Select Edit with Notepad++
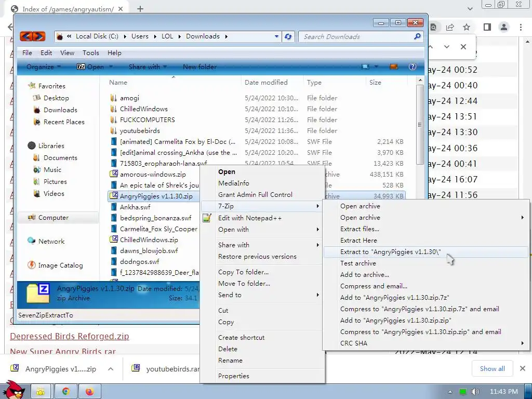 pyautogui.click(x=262, y=218)
